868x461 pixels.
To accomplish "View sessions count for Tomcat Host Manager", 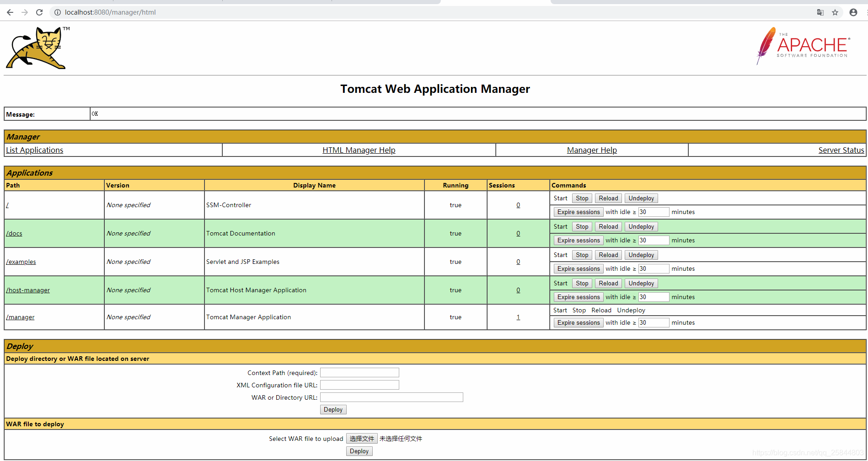I will (x=518, y=290).
